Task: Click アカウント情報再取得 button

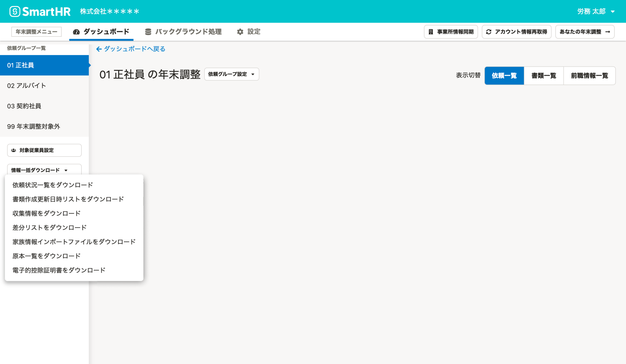Action: (x=517, y=32)
